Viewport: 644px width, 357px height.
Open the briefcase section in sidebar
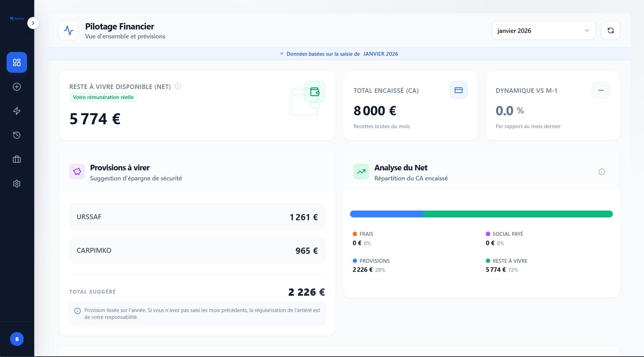tap(17, 159)
